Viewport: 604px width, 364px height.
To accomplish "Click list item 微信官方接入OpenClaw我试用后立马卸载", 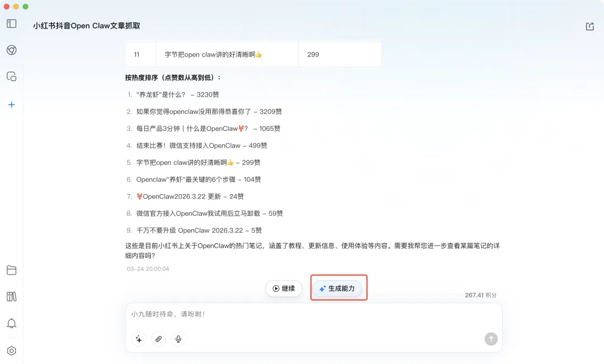I will coord(210,213).
